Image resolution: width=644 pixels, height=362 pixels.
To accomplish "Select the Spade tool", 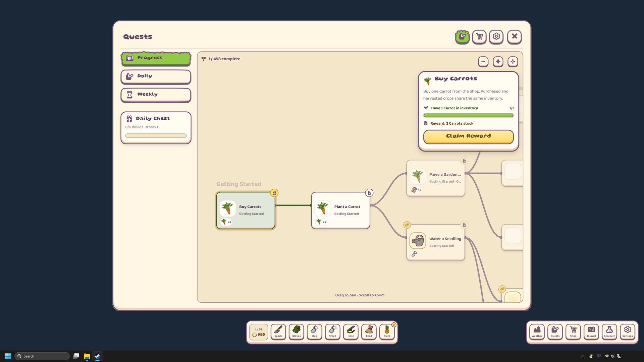I will (278, 332).
